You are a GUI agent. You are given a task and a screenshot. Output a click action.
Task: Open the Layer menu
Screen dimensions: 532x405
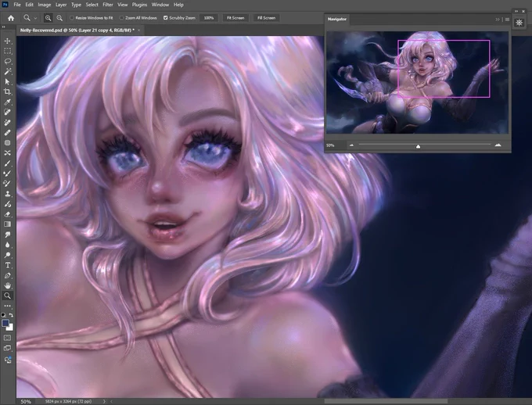click(61, 5)
